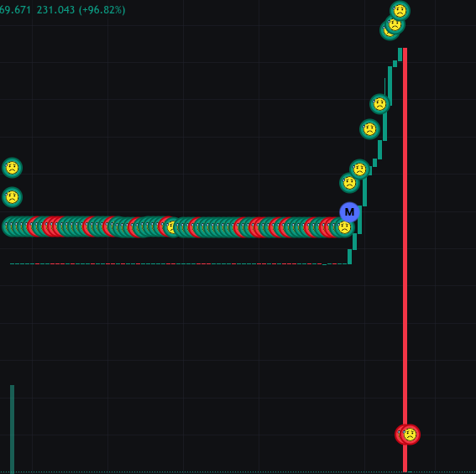Select the red-rimmed sad face marker beside red candle
The width and height of the screenshot is (476, 474).
click(411, 435)
